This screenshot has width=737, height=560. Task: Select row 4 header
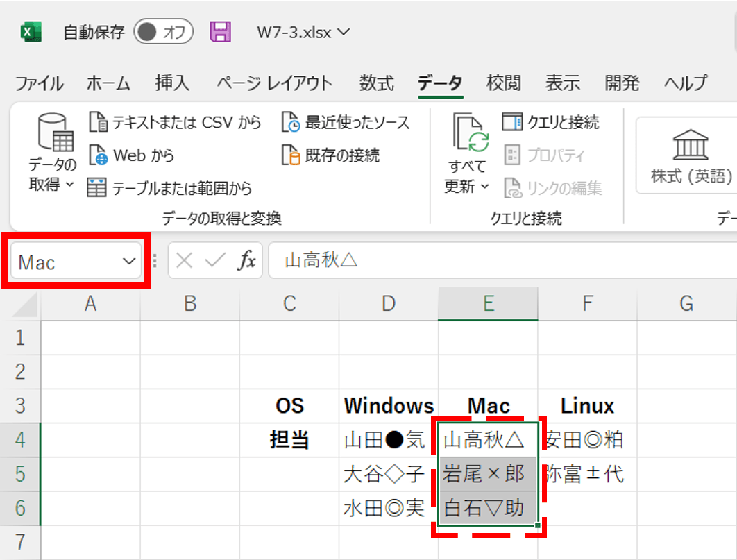20,440
